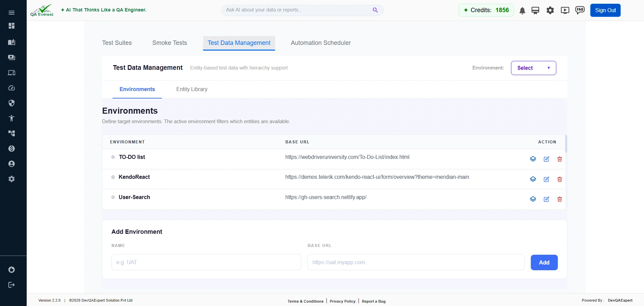Viewport: 644px width, 306px height.
Task: Open the hamburger menu in sidebar
Action: 11,12
